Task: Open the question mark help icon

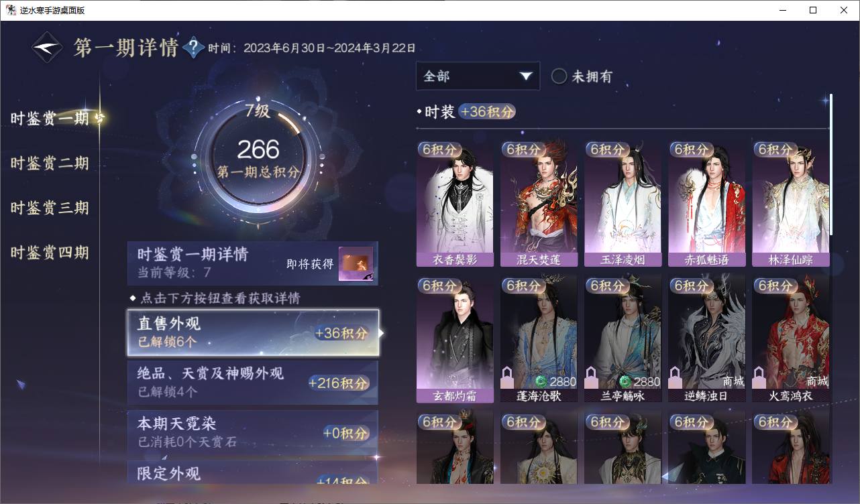Action: pos(193,48)
